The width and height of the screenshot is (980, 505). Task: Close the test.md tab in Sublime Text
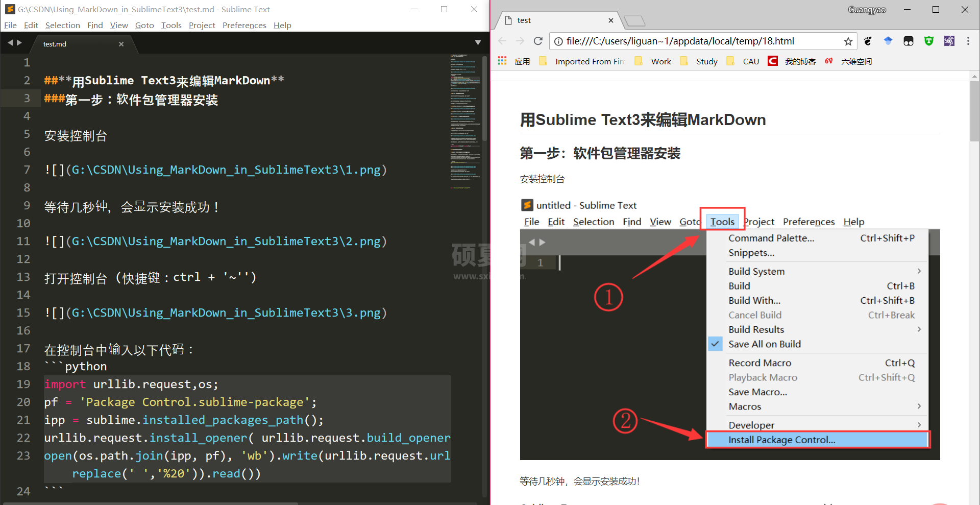[121, 44]
